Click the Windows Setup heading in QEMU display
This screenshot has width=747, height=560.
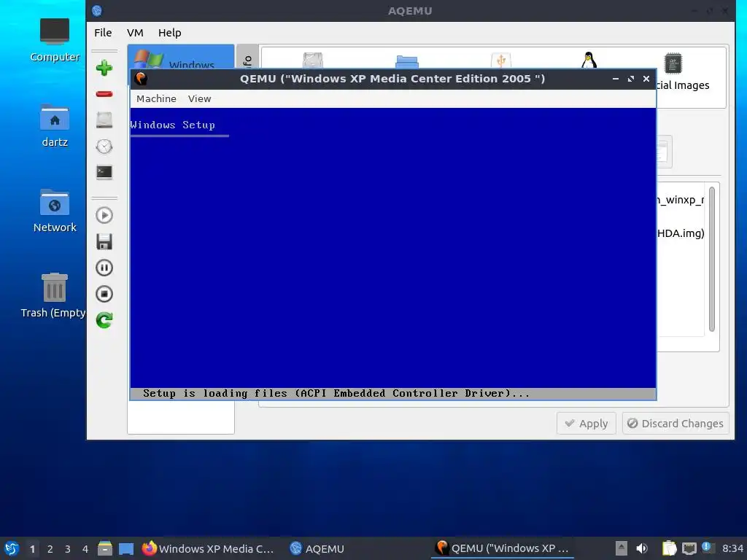point(172,125)
